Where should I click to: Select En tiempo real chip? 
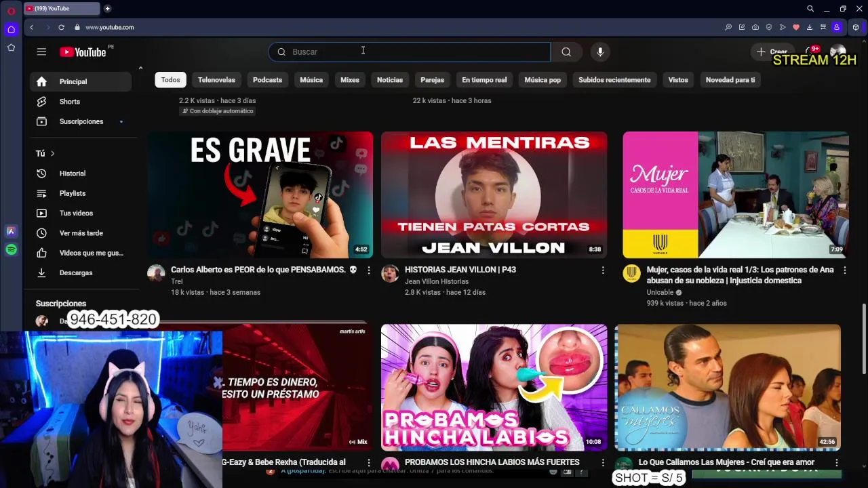[484, 80]
